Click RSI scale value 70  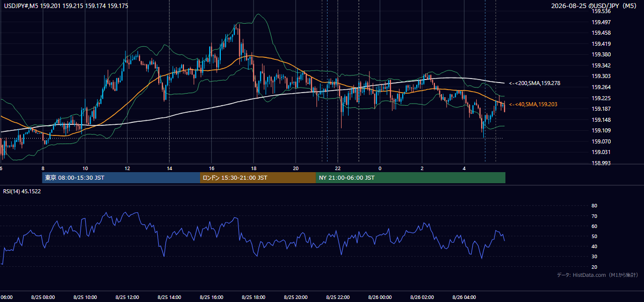click(x=594, y=216)
